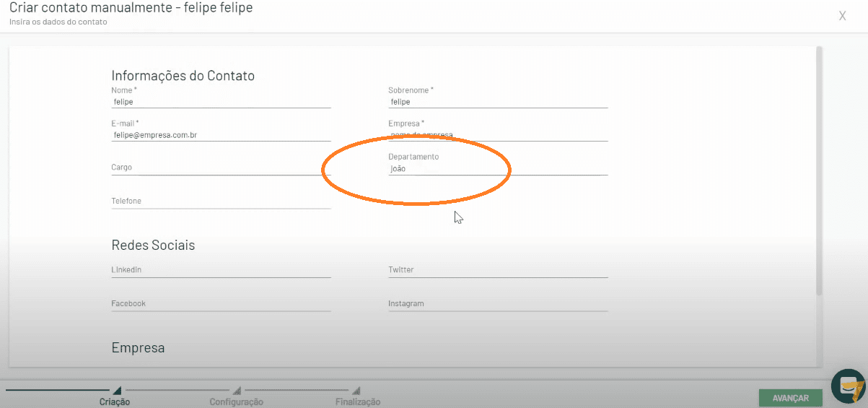
Task: Focus the Cargo field
Action: 221,168
